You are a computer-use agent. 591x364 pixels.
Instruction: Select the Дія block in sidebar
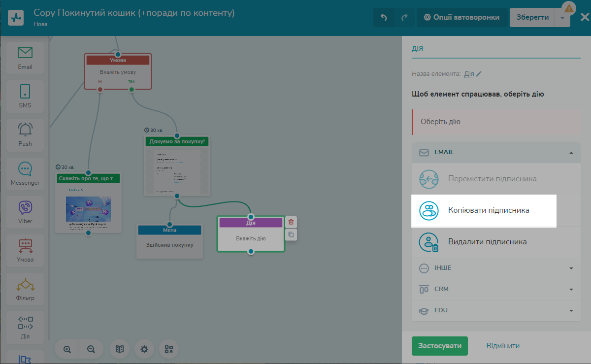(25, 328)
